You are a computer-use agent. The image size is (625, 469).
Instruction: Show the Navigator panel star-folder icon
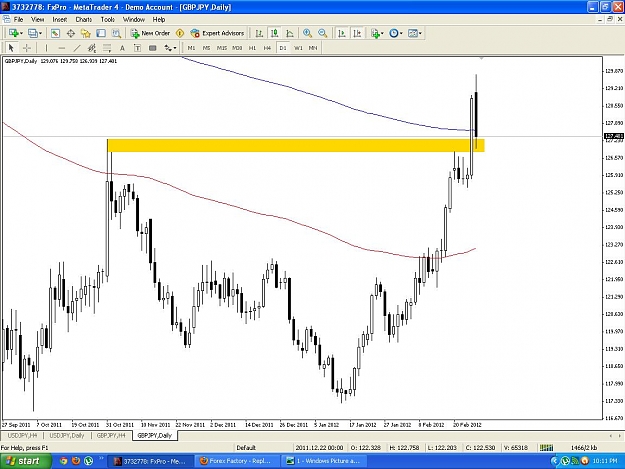click(x=85, y=33)
